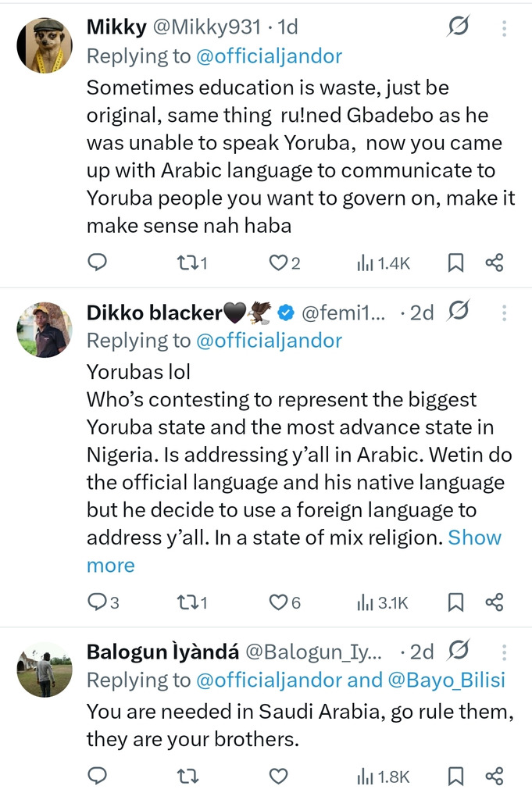Open Balogun Ìyàndá's avatar
Screen dimensions: 532x800
(x=45, y=670)
